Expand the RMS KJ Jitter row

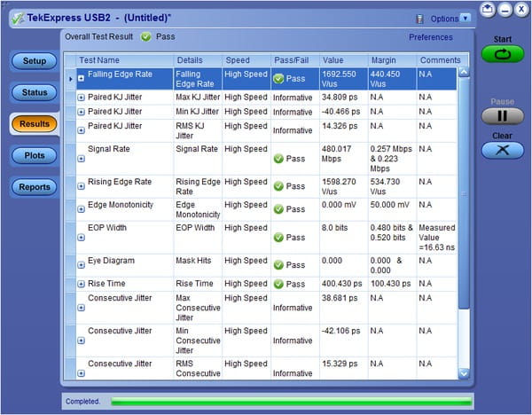81,130
